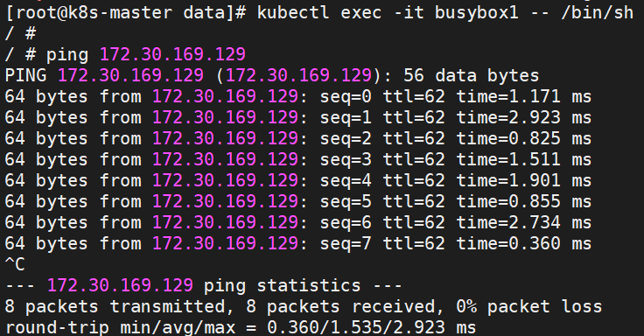The width and height of the screenshot is (644, 336).
Task: Click the IP address on the seq=2 line
Action: [x=225, y=138]
